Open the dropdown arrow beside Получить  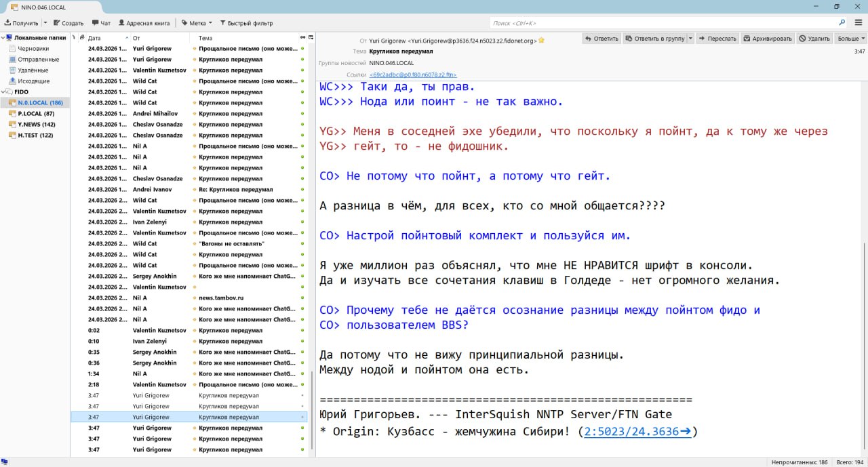pyautogui.click(x=45, y=23)
